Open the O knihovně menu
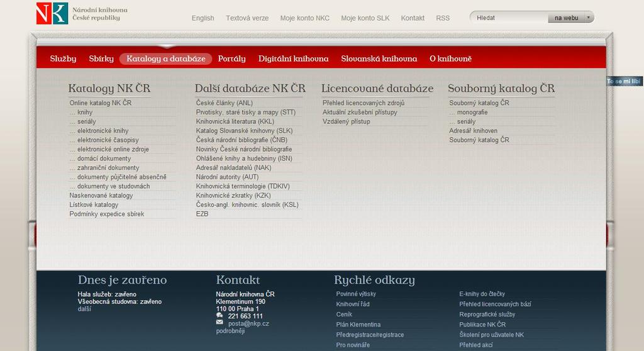Viewport: 644px width, 351px height. (x=450, y=58)
